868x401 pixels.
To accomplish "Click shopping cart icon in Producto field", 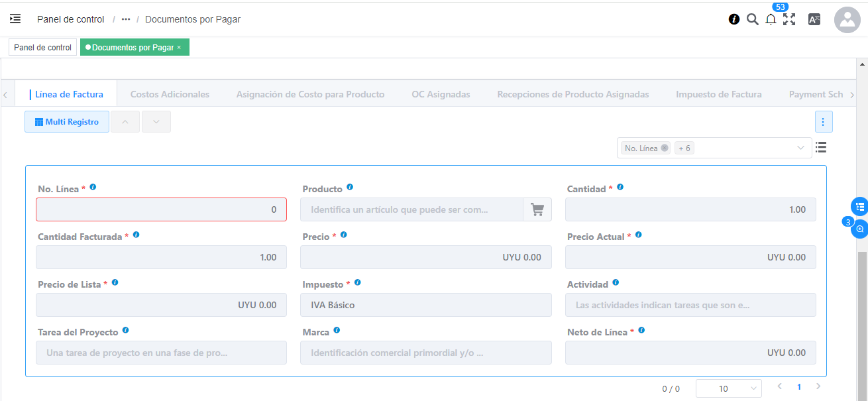I will click(537, 209).
